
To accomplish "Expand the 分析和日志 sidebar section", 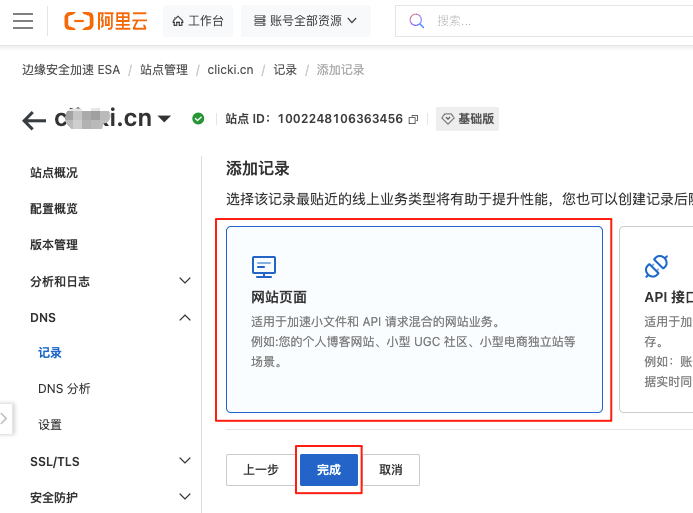I will (x=184, y=281).
